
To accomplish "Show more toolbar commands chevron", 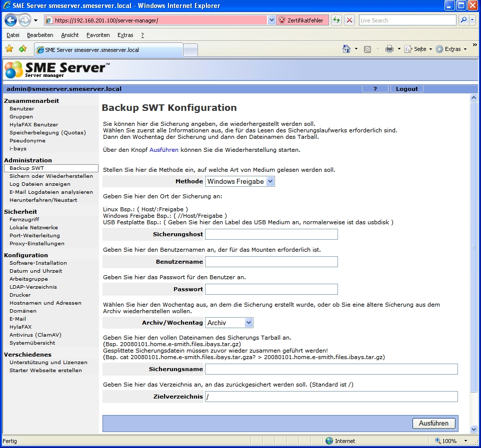I will click(475, 45).
